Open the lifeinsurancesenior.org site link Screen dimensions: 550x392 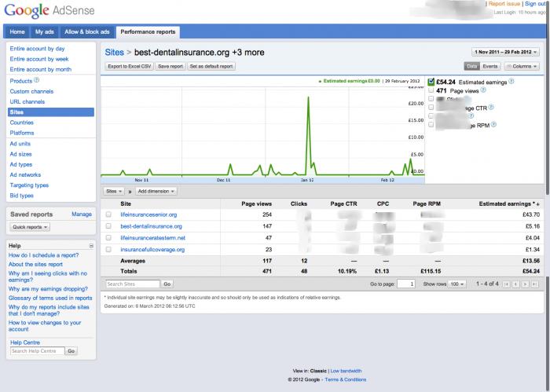point(148,214)
